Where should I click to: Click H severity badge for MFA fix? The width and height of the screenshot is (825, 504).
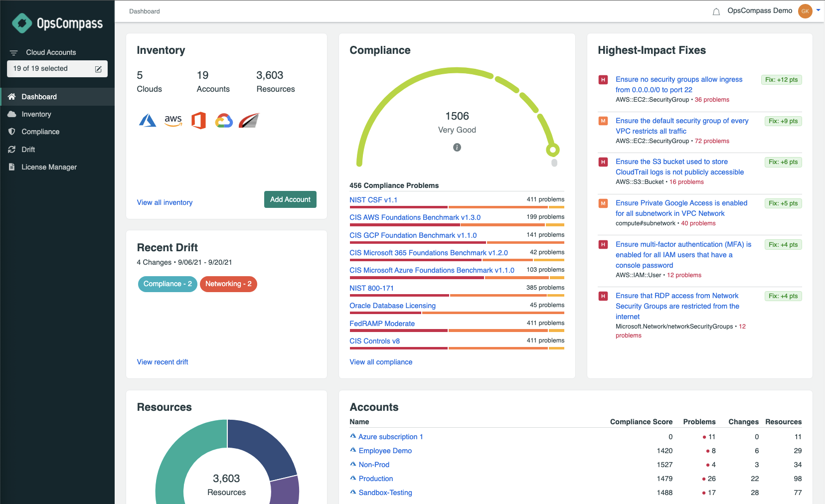[603, 245]
